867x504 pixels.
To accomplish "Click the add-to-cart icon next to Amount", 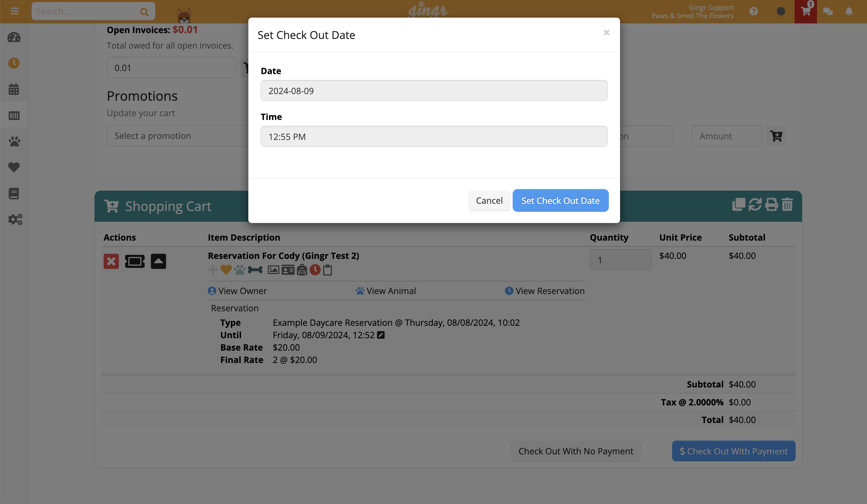I will click(776, 136).
